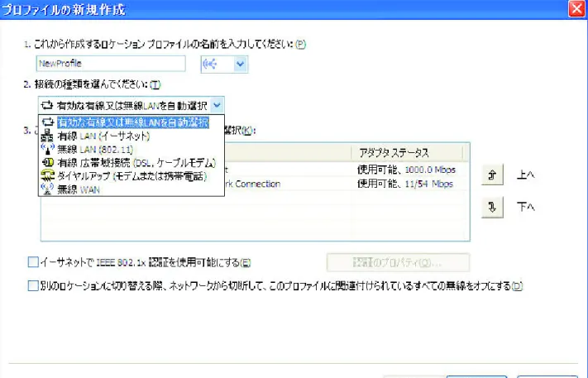588x378 pixels.
Task: Click the wireless LAN 802.11 antenna icon
Action: (x=47, y=149)
